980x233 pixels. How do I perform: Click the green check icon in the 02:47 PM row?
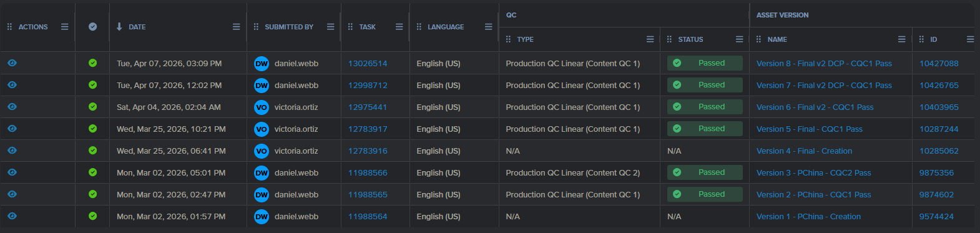92,194
